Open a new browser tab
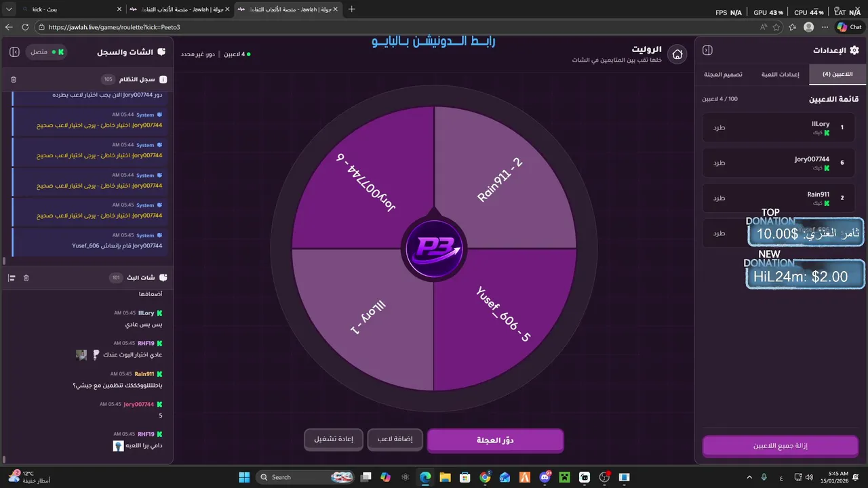Screen dimensions: 868x488 click(x=351, y=9)
